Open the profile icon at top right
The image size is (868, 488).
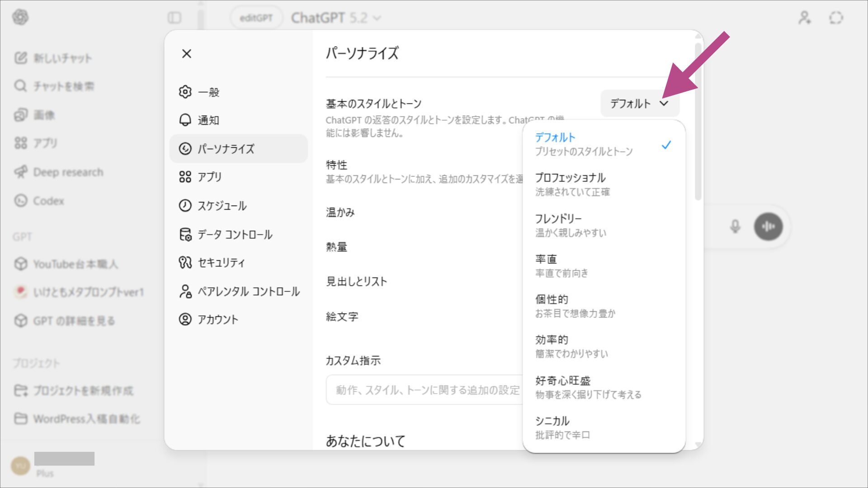point(804,18)
